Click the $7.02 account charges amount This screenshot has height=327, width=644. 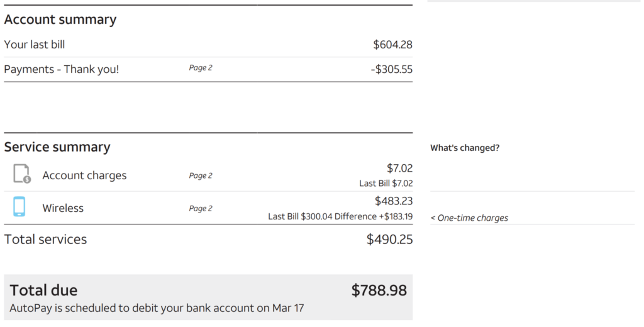point(399,168)
